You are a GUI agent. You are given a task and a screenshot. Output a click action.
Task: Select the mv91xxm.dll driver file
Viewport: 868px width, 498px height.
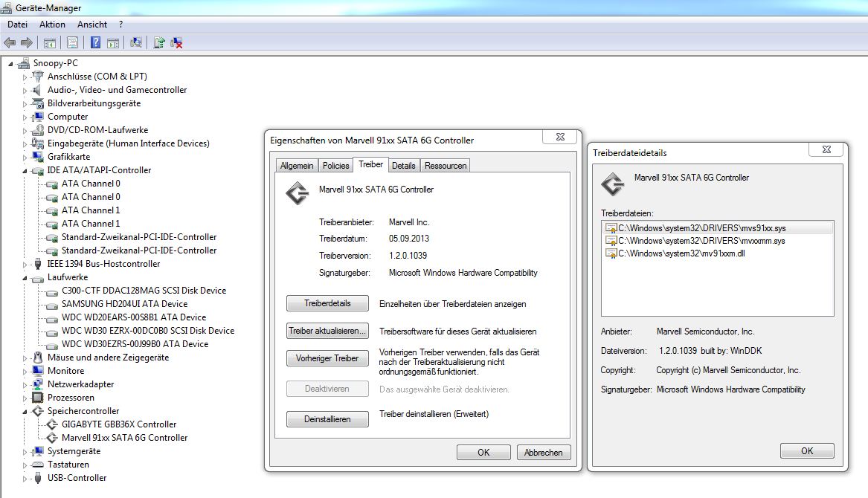coord(675,253)
